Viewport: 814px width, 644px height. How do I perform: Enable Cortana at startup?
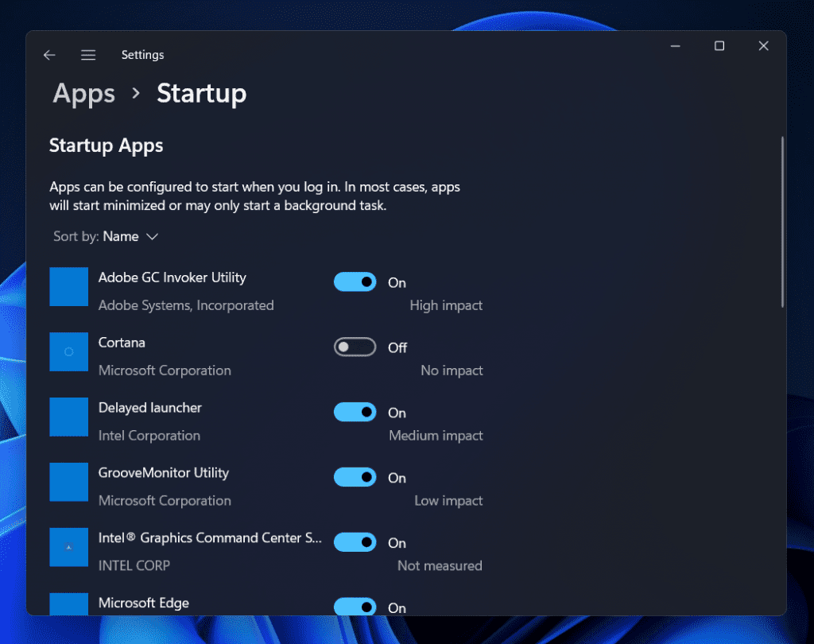point(355,347)
